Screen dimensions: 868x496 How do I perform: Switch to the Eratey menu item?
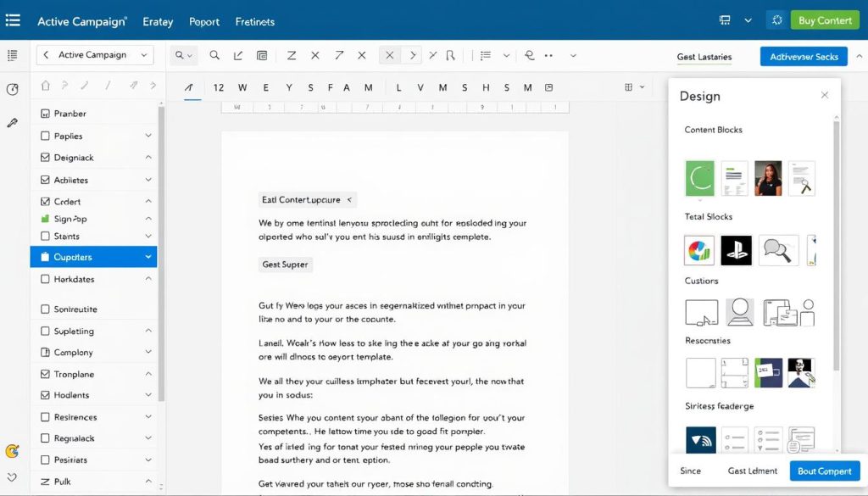tap(158, 21)
